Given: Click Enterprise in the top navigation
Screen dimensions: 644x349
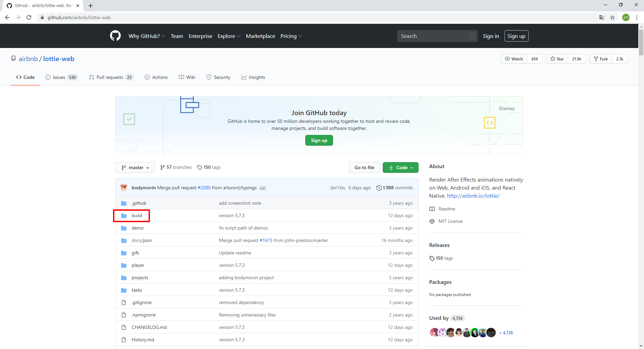Looking at the screenshot, I should [200, 36].
